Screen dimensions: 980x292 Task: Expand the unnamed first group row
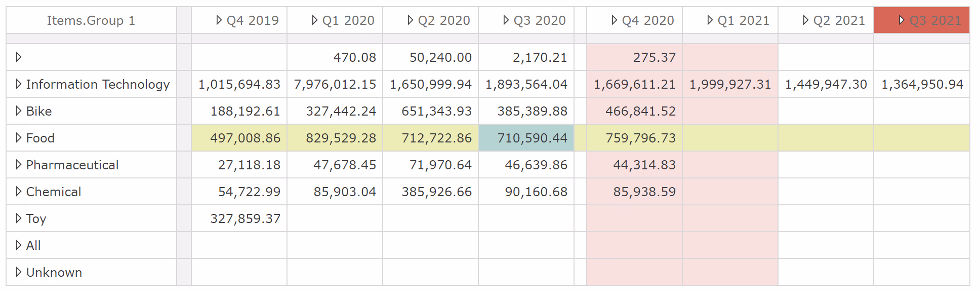[x=19, y=57]
